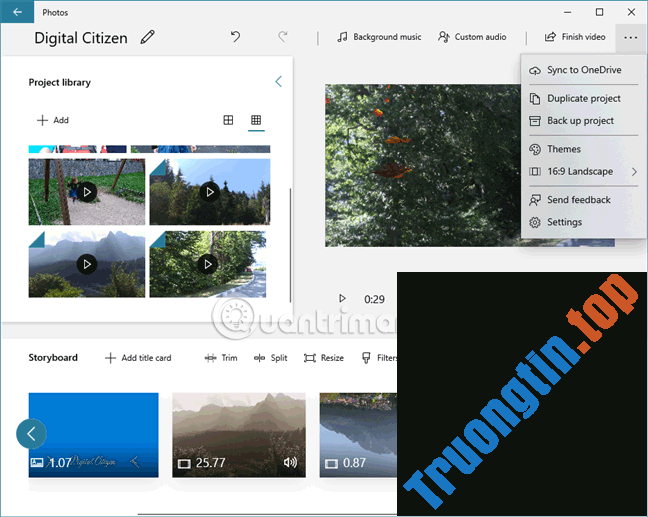Image resolution: width=648 pixels, height=517 pixels.
Task: Switch library to small grid view
Action: pyautogui.click(x=256, y=120)
